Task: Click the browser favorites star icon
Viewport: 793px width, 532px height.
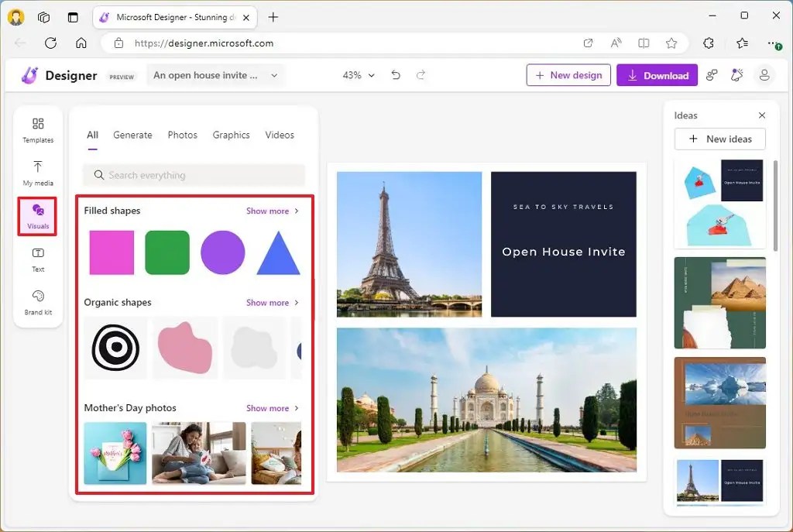Action: 672,43
